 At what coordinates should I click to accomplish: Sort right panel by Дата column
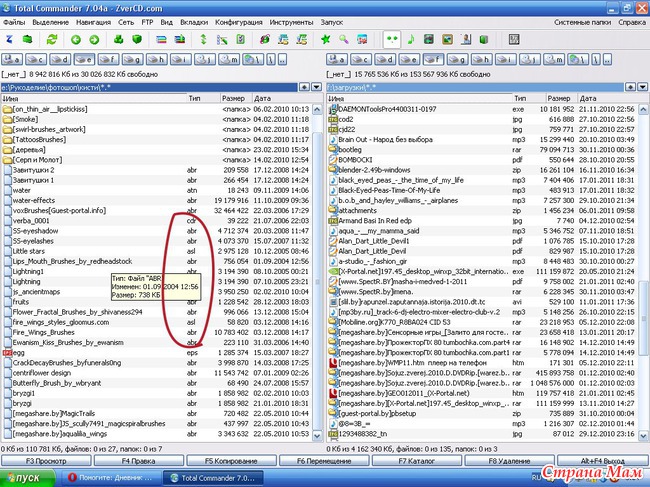[607, 99]
